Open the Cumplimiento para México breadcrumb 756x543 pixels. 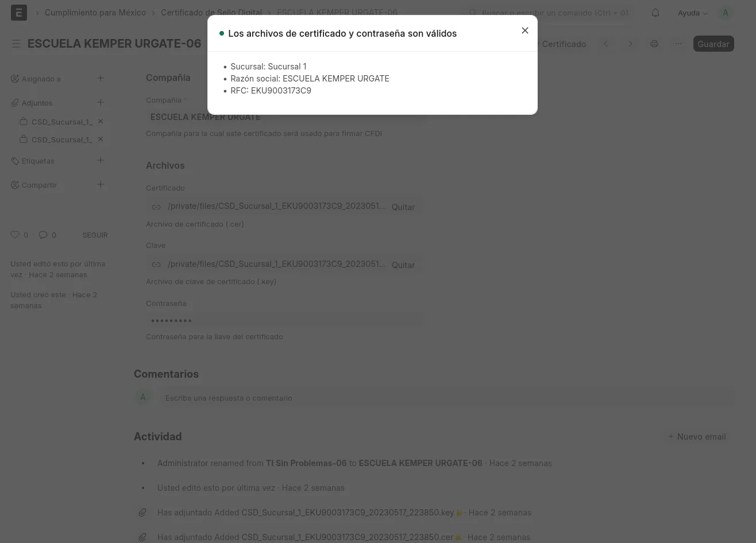95,13
